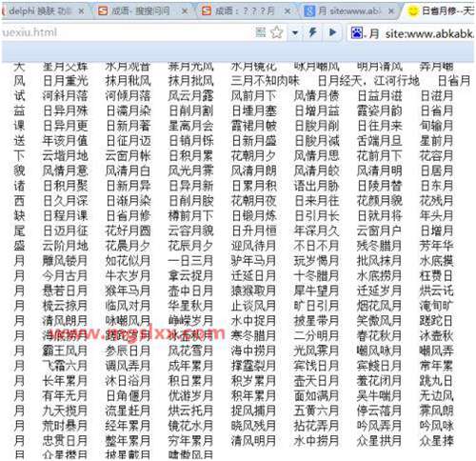Screen dimensions: 476x461
Task: Bookmark this page with the star icon
Action: click(277, 32)
